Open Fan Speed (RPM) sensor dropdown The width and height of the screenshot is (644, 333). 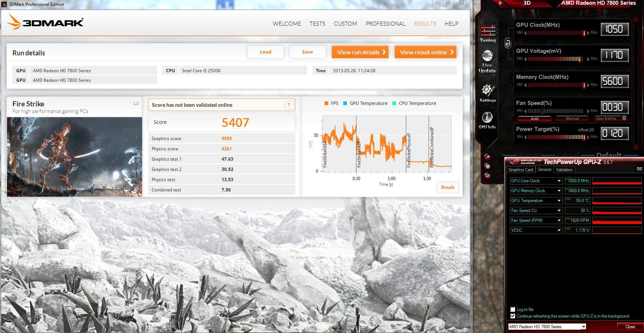click(x=559, y=220)
